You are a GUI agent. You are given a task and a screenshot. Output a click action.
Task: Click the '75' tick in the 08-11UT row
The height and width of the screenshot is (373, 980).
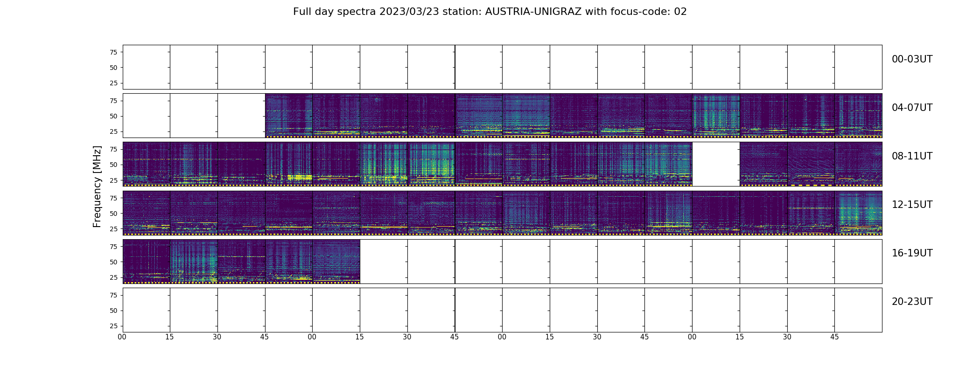point(113,149)
